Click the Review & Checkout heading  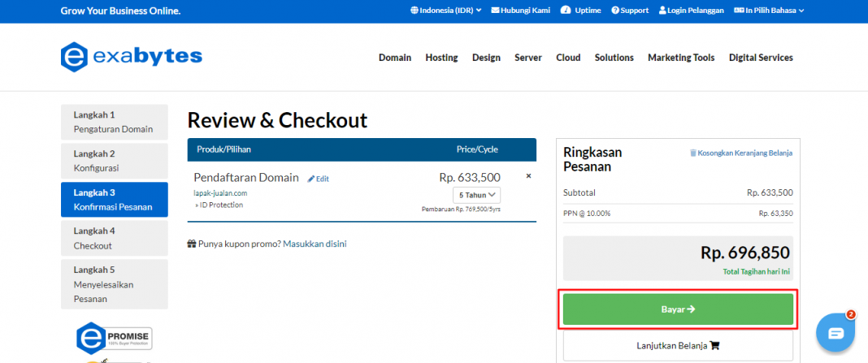277,120
